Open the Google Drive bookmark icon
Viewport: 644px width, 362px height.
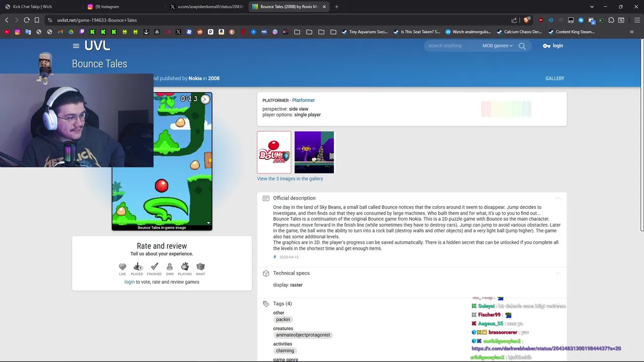click(71, 32)
